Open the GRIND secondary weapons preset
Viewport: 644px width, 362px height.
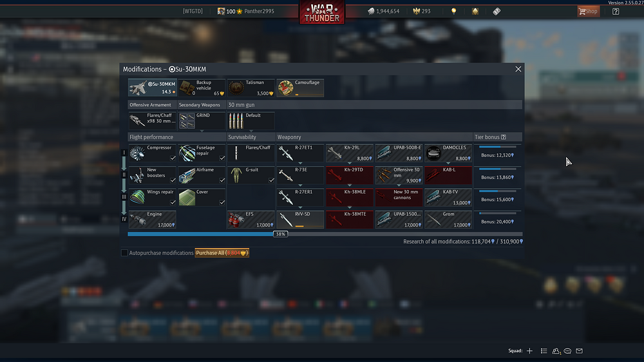[202, 121]
